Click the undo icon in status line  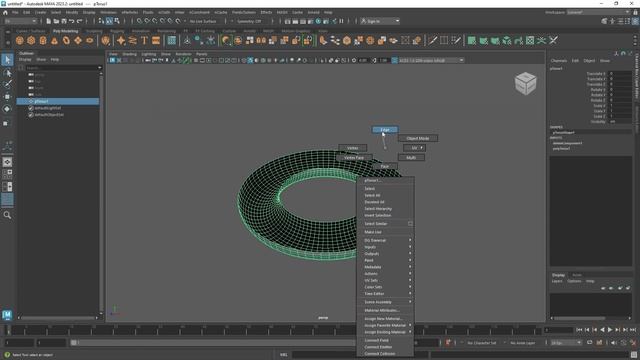[x=71, y=21]
